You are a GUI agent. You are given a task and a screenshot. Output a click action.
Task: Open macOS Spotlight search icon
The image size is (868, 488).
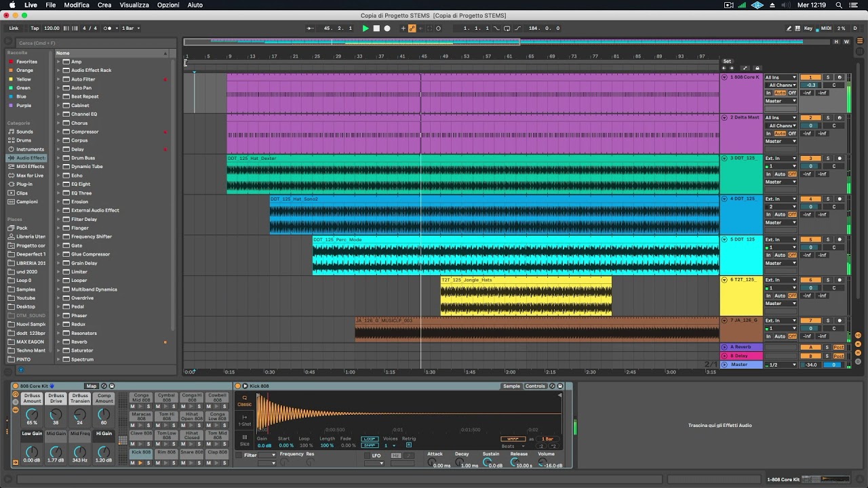pyautogui.click(x=839, y=5)
